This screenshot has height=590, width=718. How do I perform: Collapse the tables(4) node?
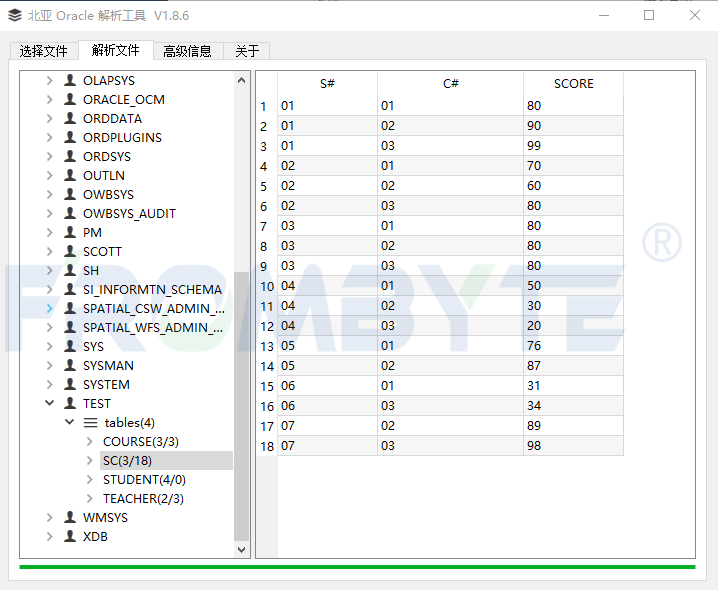(x=70, y=422)
